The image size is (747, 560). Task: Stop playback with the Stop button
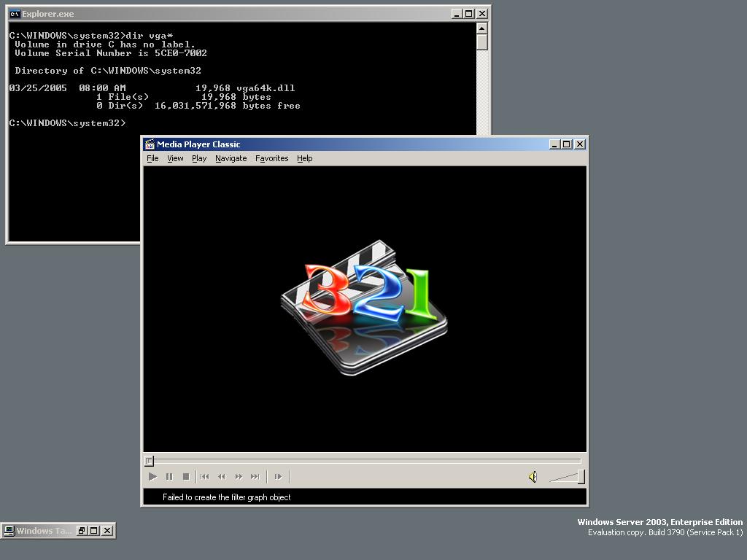tap(186, 477)
